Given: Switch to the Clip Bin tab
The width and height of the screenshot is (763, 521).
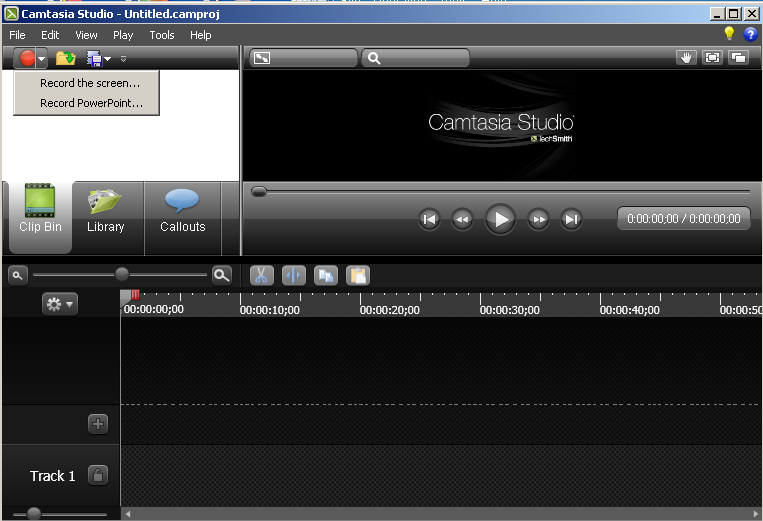Looking at the screenshot, I should pos(40,217).
